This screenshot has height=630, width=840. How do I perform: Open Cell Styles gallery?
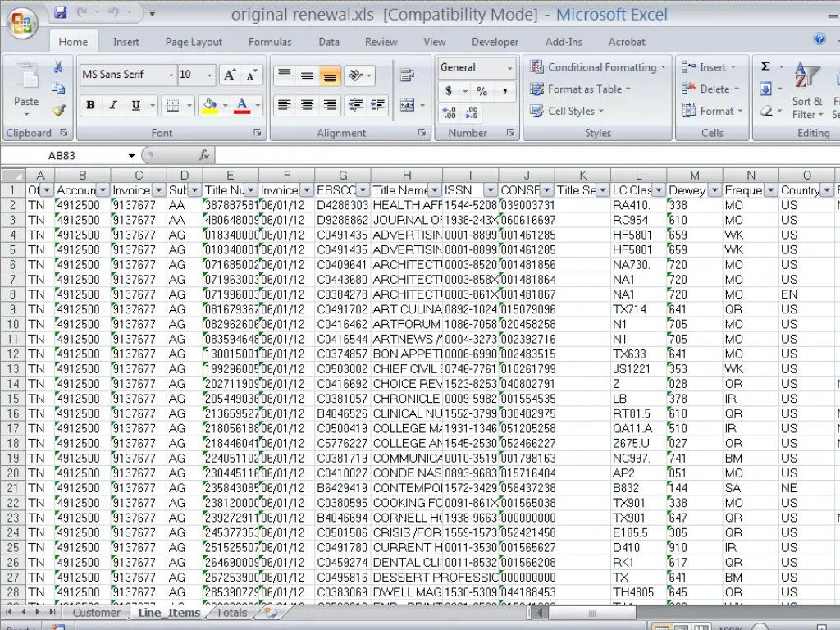(567, 111)
